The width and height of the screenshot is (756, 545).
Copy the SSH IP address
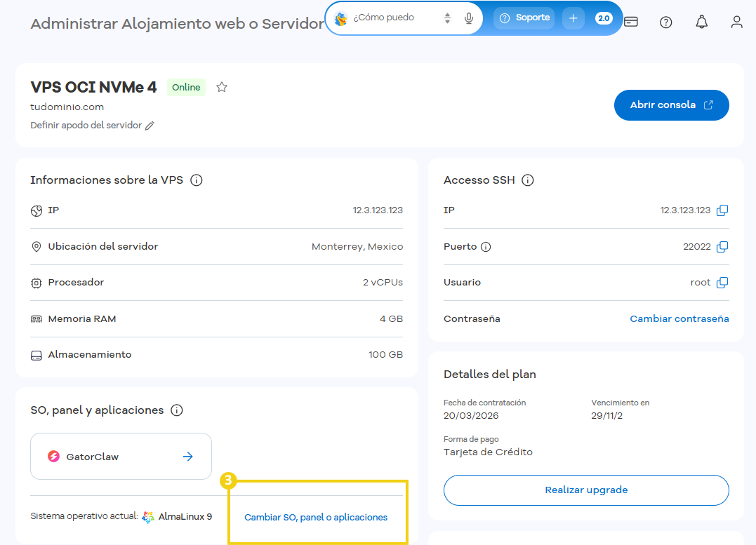(722, 210)
